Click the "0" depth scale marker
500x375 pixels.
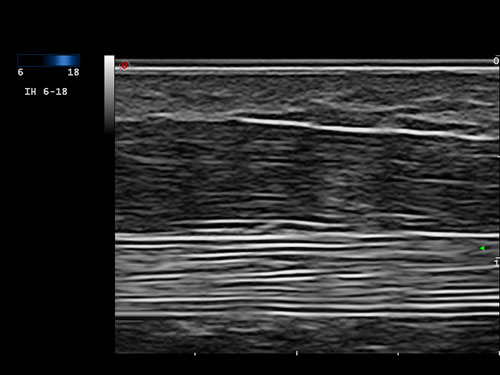pyautogui.click(x=496, y=61)
